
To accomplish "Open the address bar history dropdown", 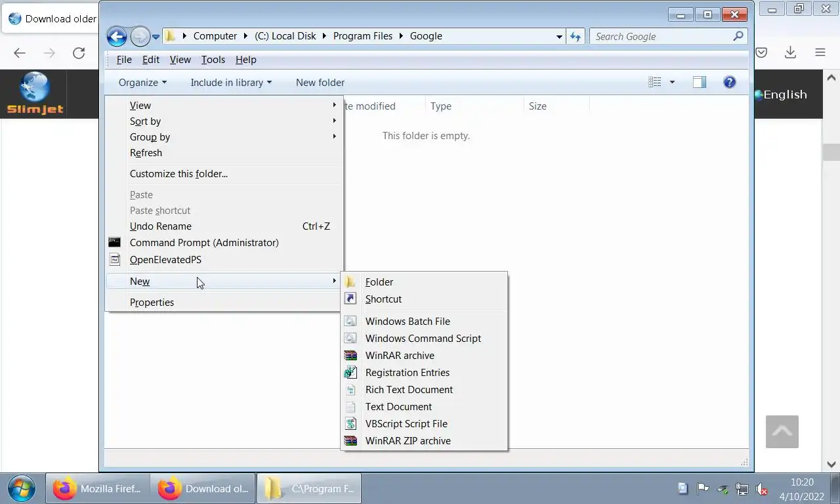I will coord(559,37).
